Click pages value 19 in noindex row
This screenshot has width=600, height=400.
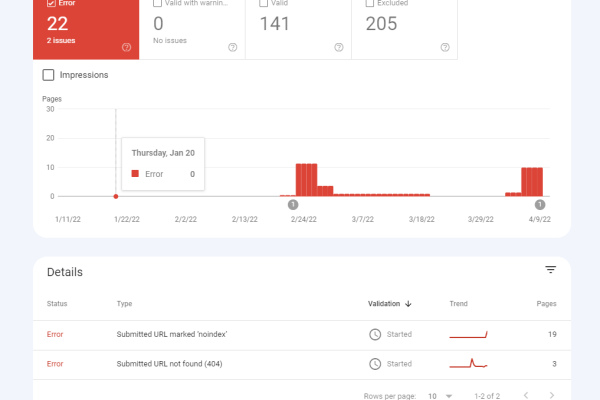[552, 334]
